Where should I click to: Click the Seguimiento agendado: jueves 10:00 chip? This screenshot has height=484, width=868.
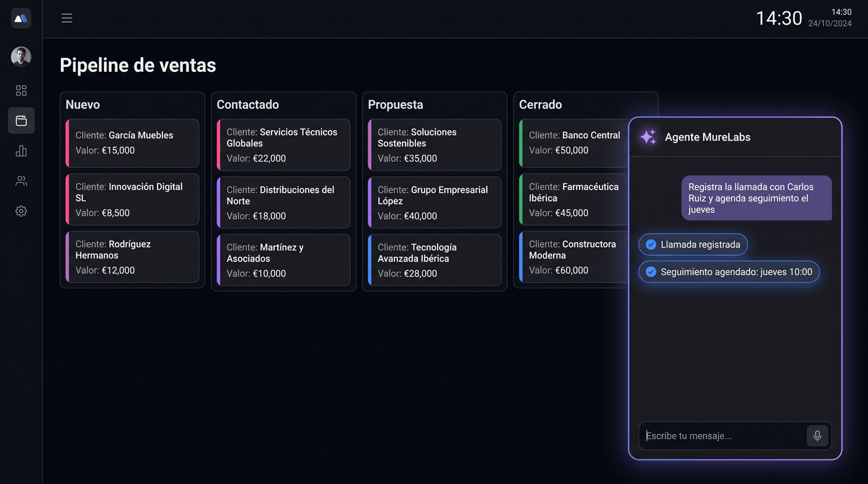(x=729, y=272)
